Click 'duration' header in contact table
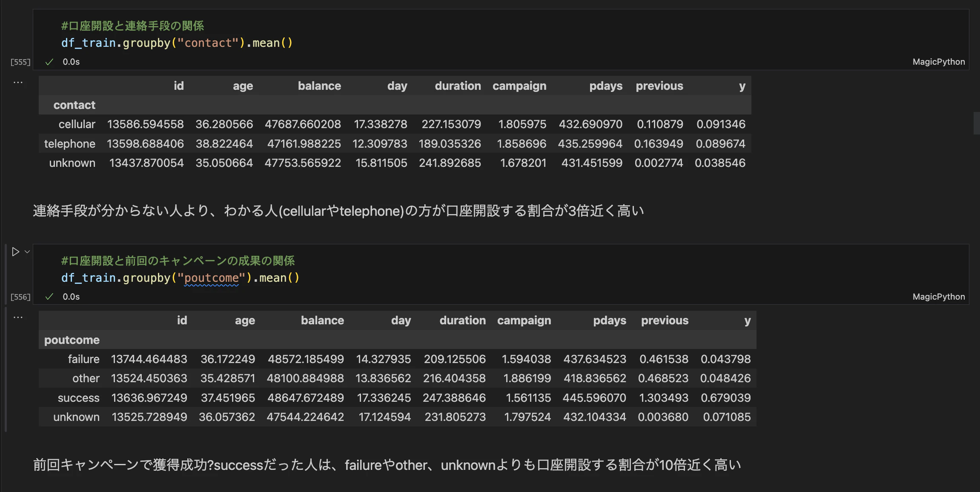980x492 pixels. pyautogui.click(x=458, y=86)
